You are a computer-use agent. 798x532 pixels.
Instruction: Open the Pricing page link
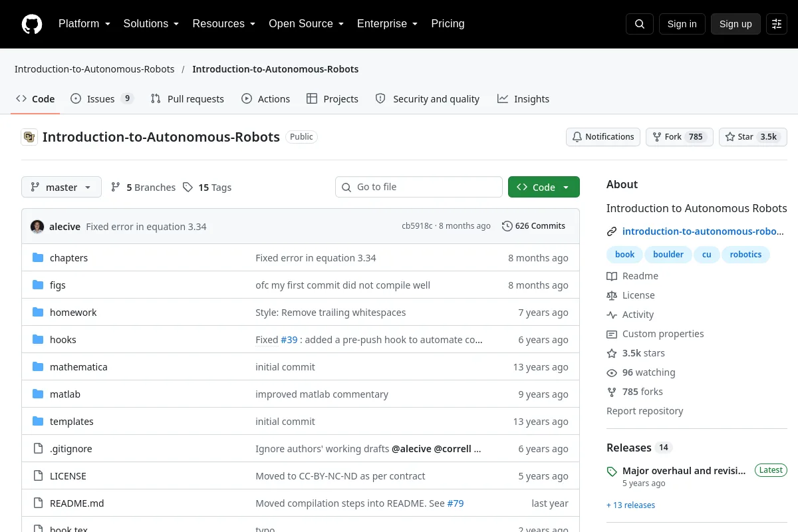pyautogui.click(x=448, y=24)
